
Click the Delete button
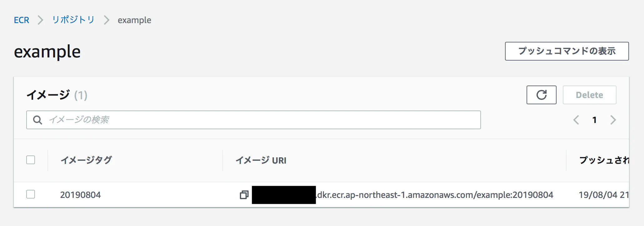[589, 95]
